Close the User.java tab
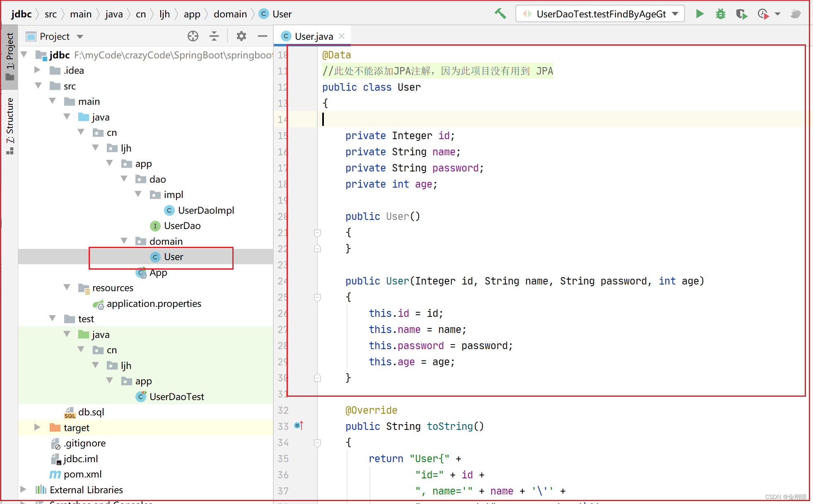 (342, 36)
